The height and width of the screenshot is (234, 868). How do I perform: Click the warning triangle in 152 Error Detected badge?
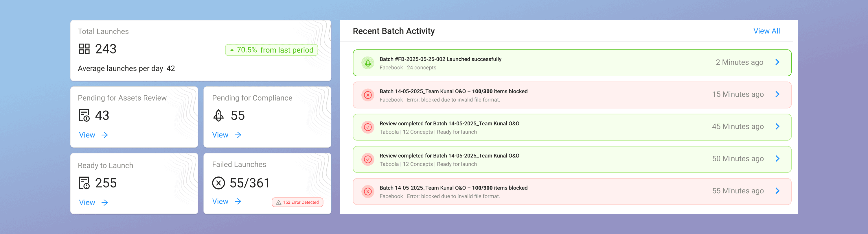click(x=279, y=203)
